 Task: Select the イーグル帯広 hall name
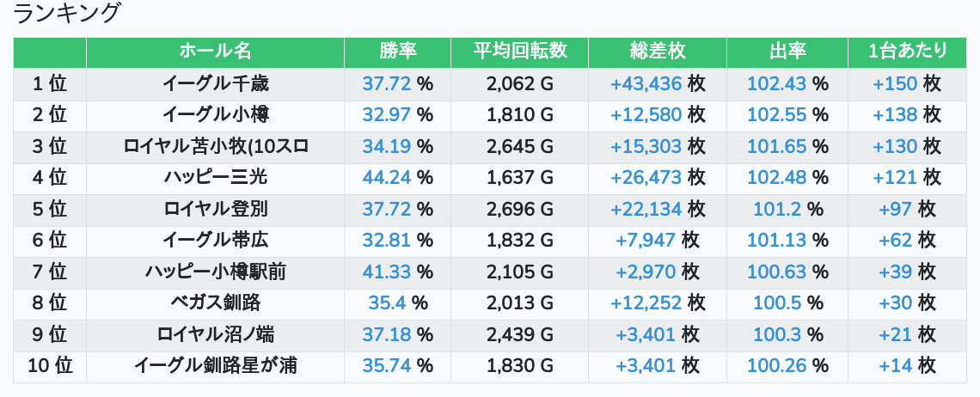(x=215, y=241)
